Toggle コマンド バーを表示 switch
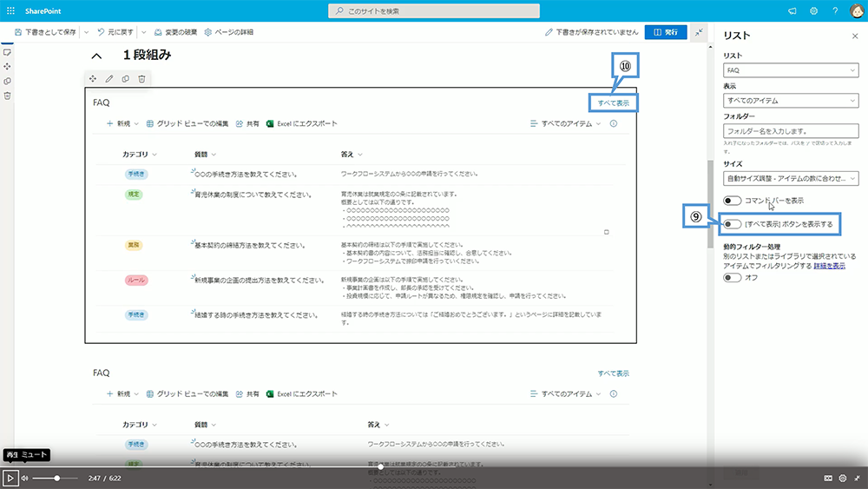This screenshot has width=868, height=489. point(732,201)
